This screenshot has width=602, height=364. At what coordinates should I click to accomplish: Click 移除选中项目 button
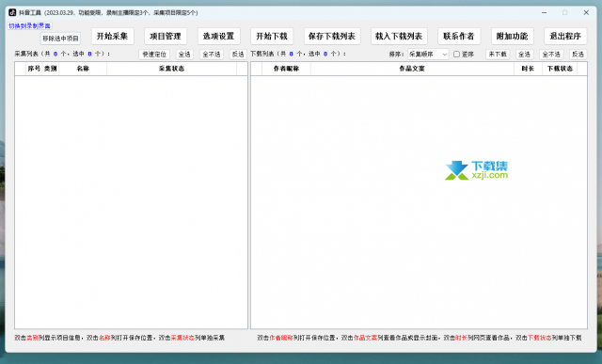(60, 39)
